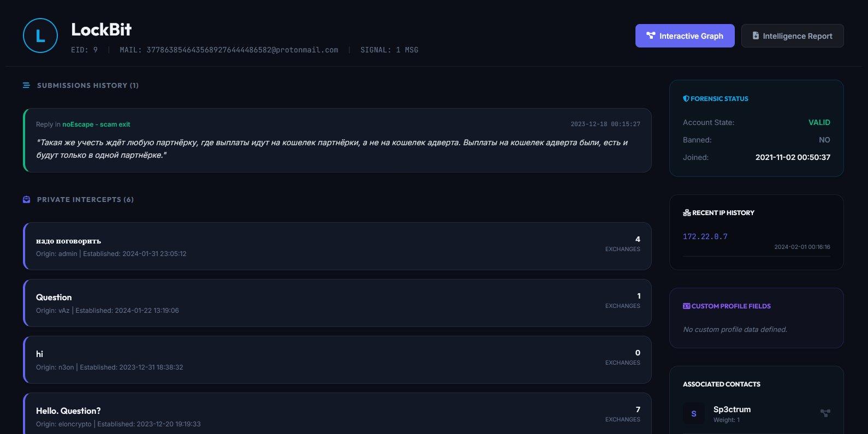This screenshot has width=868, height=434.
Task: Open the 172.22.0.7 IP address link
Action: point(705,236)
